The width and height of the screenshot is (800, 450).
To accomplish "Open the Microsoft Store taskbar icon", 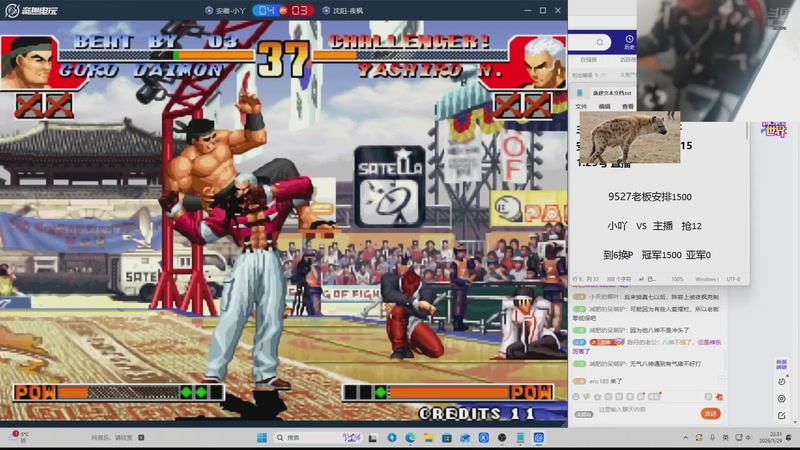I will pyautogui.click(x=447, y=438).
